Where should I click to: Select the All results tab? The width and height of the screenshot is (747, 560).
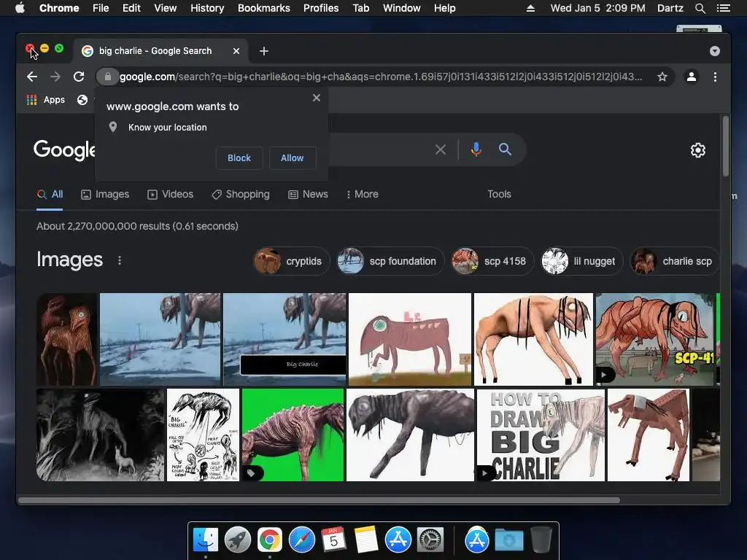tap(50, 194)
